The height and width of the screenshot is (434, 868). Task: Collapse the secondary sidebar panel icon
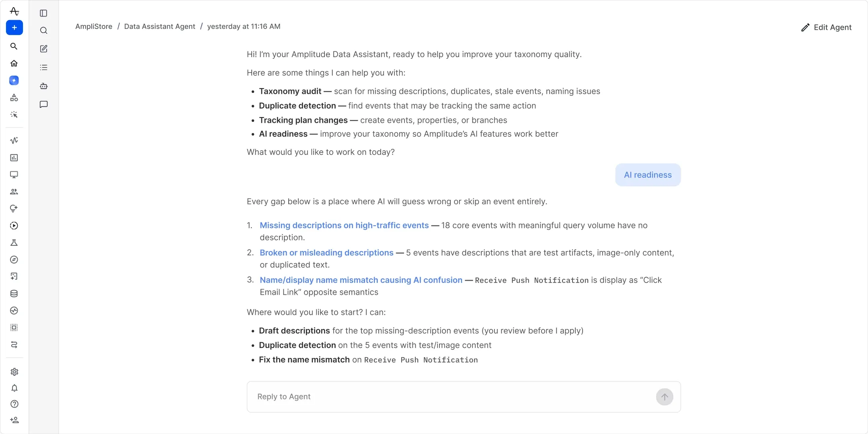[44, 13]
